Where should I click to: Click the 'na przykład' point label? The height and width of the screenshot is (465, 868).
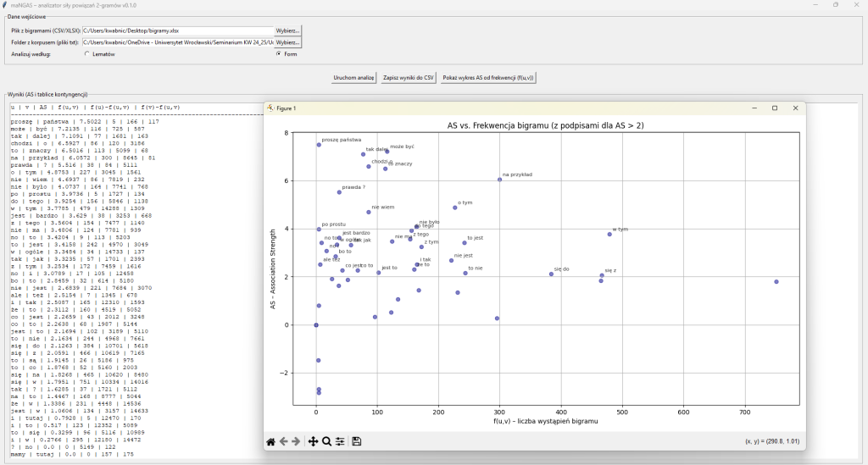(517, 174)
